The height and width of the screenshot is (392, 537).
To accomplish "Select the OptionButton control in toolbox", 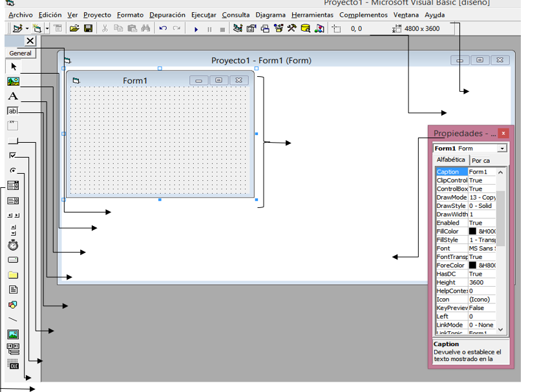I will [13, 170].
